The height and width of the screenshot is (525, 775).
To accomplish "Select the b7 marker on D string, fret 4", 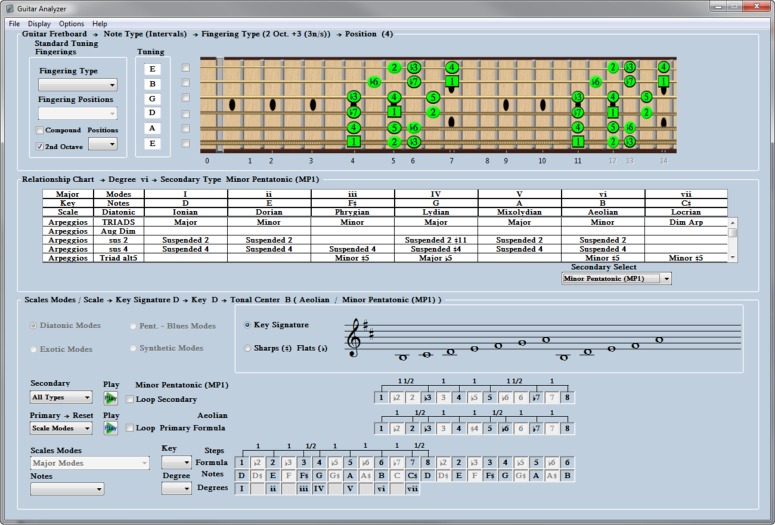I will coord(353,112).
